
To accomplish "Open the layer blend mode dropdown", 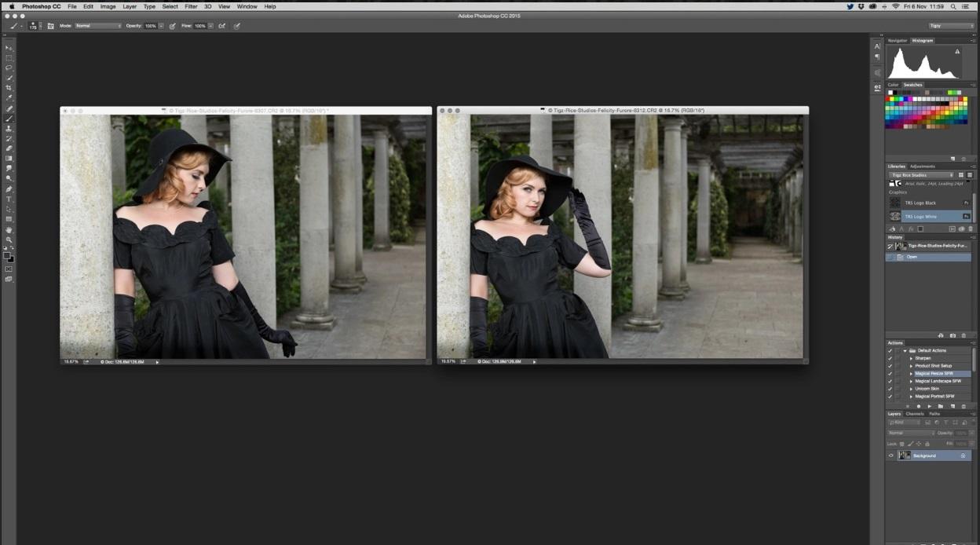I will (911, 433).
